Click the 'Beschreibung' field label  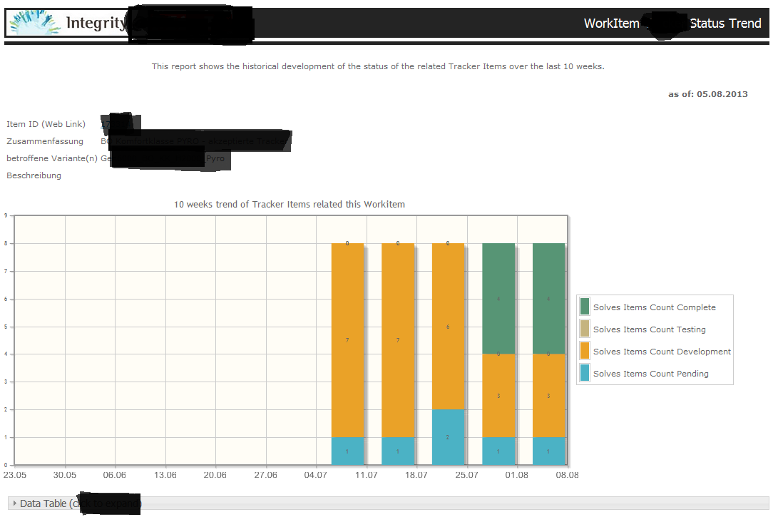coord(34,175)
